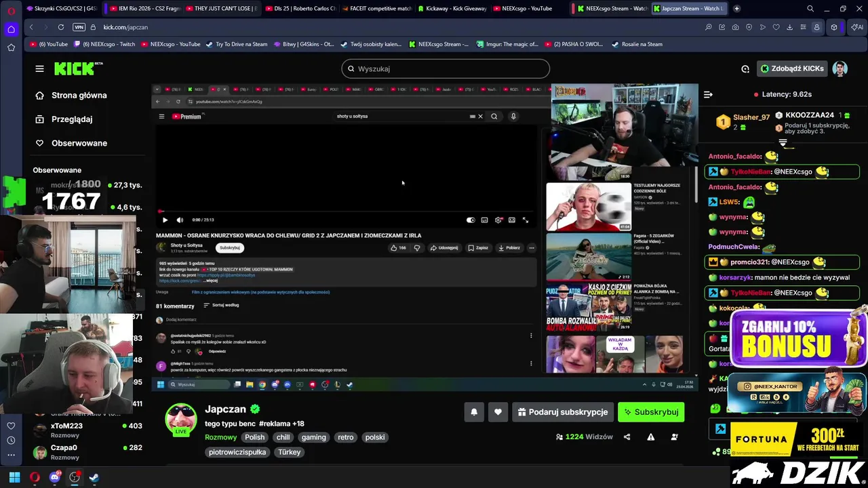Like the YouTube video with 166 likes
The height and width of the screenshot is (488, 868).
click(398, 247)
